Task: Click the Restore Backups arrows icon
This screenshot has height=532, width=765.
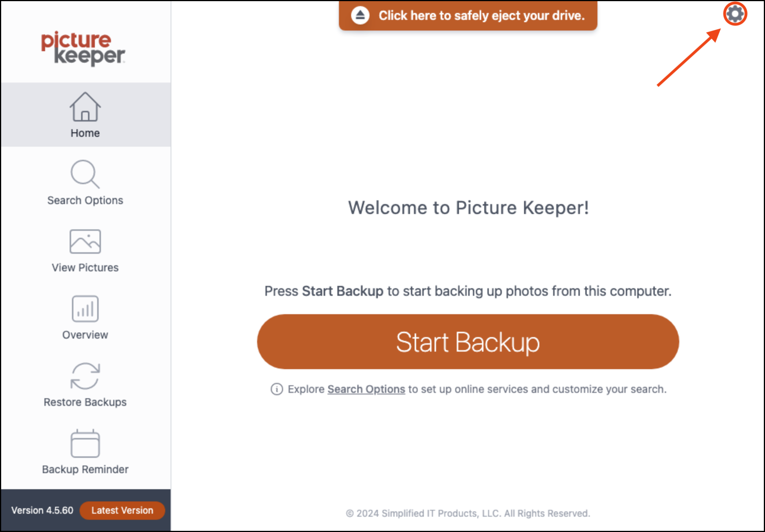Action: [85, 376]
